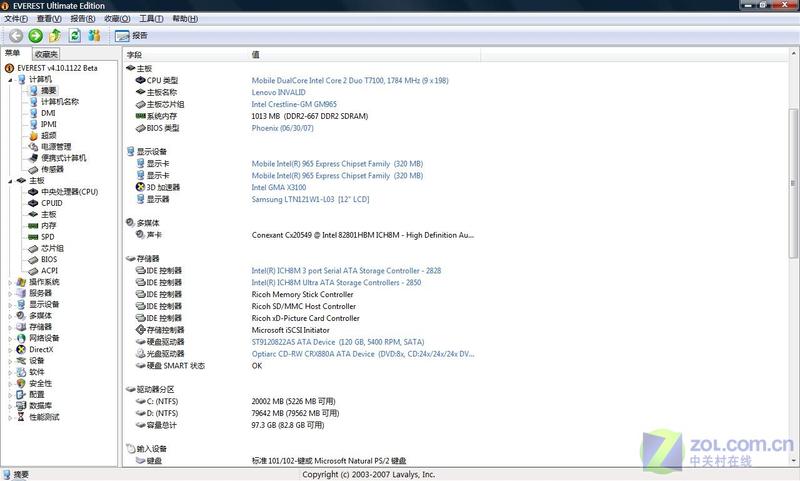Image resolution: width=800 pixels, height=481 pixels.
Task: Open the Intel GMA X3100 link
Action: pos(279,187)
